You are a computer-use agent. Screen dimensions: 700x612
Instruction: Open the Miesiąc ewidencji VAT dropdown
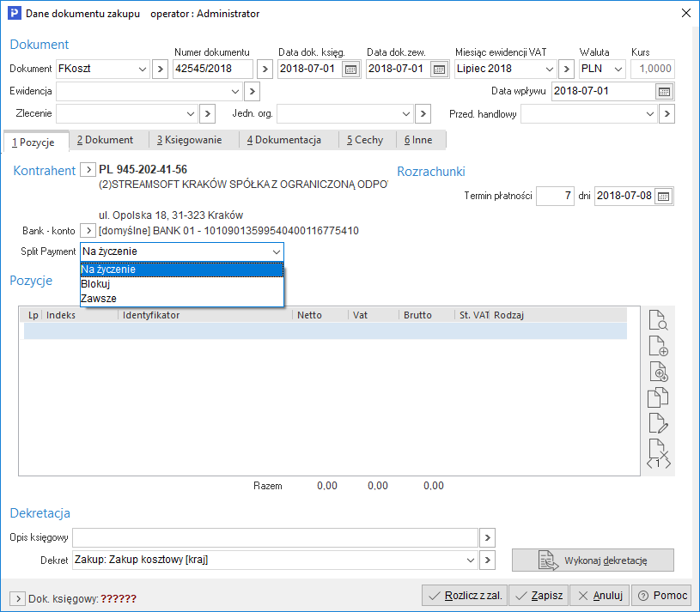pos(548,70)
